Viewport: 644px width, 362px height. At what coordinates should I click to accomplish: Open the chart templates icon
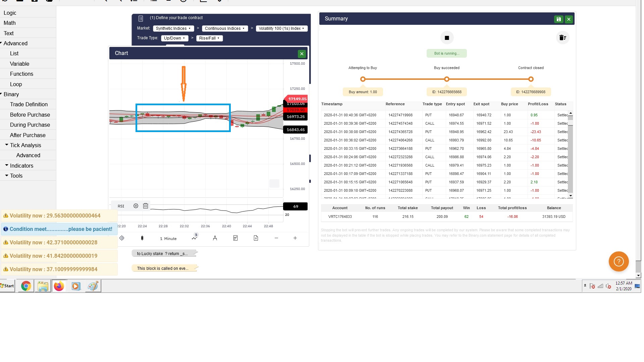(x=235, y=238)
